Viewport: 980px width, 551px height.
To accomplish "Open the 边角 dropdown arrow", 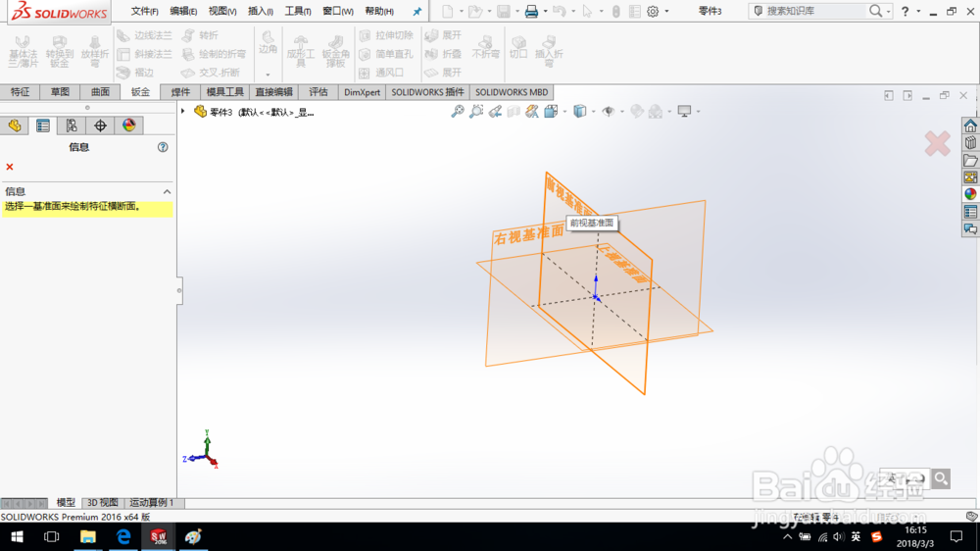I will (x=269, y=75).
